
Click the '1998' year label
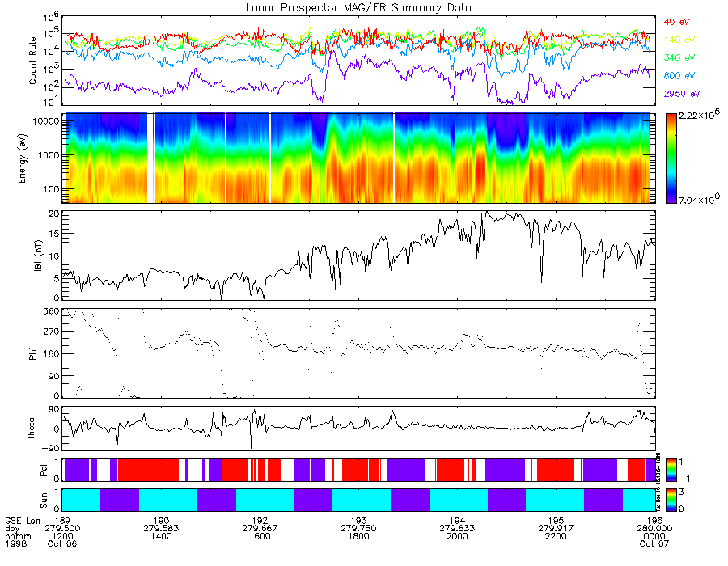click(x=16, y=543)
